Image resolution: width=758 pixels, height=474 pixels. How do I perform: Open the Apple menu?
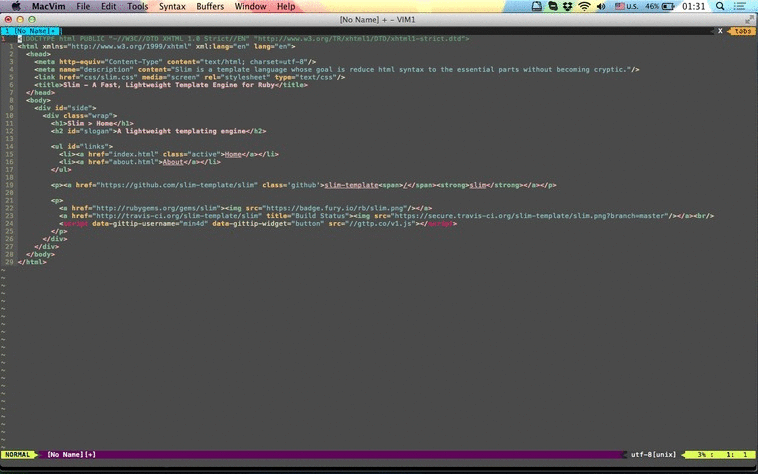15,6
